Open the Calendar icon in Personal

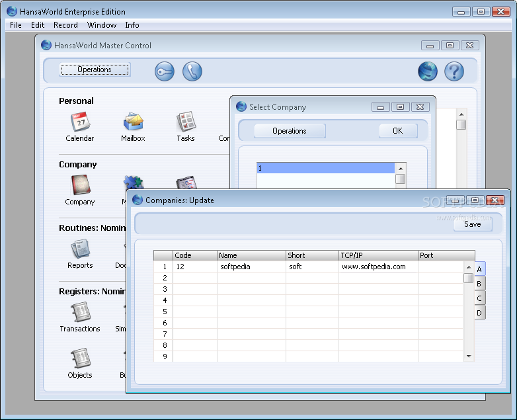point(80,122)
